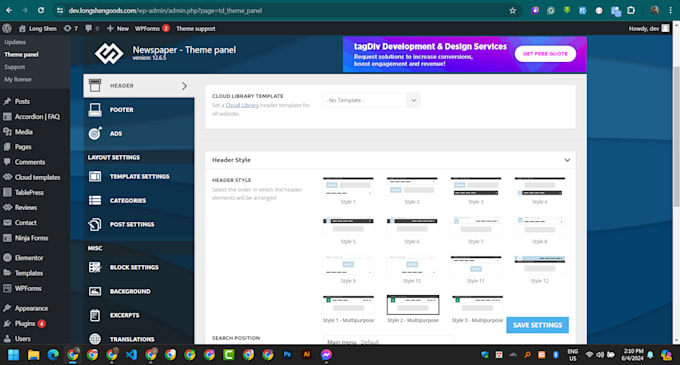The image size is (680, 365).
Task: Open the Ads settings section
Action: pyautogui.click(x=139, y=134)
